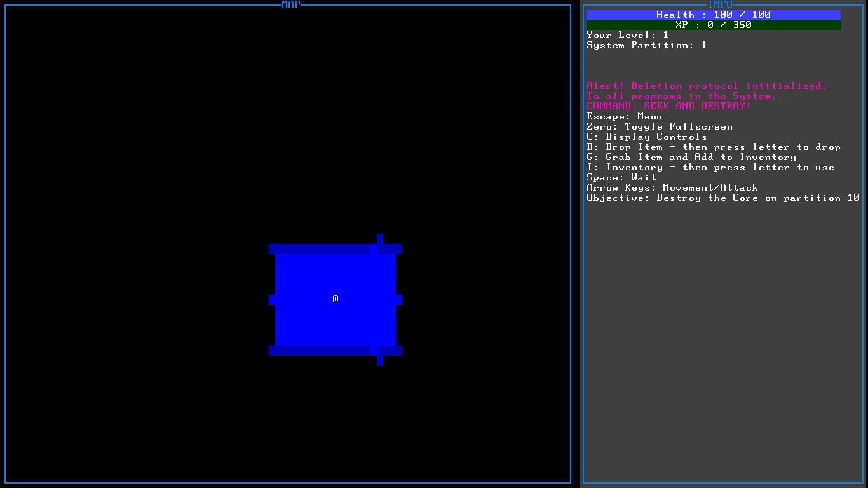Click the 'D: Drop Item' instruction line
This screenshot has height=488, width=868.
pos(714,147)
